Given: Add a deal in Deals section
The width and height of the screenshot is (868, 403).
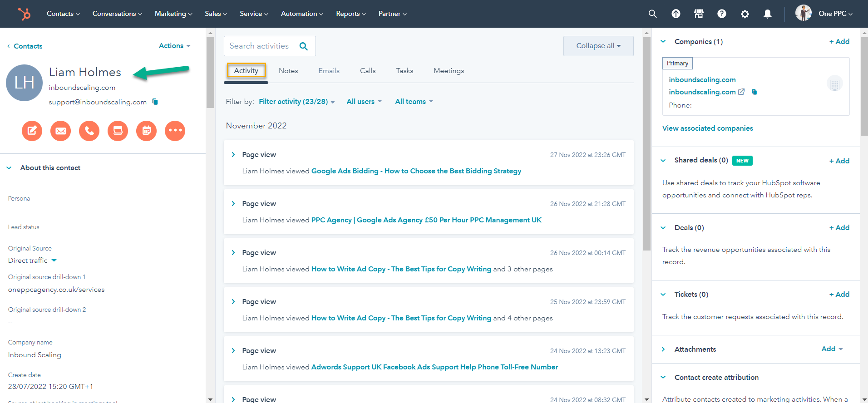Looking at the screenshot, I should (839, 228).
